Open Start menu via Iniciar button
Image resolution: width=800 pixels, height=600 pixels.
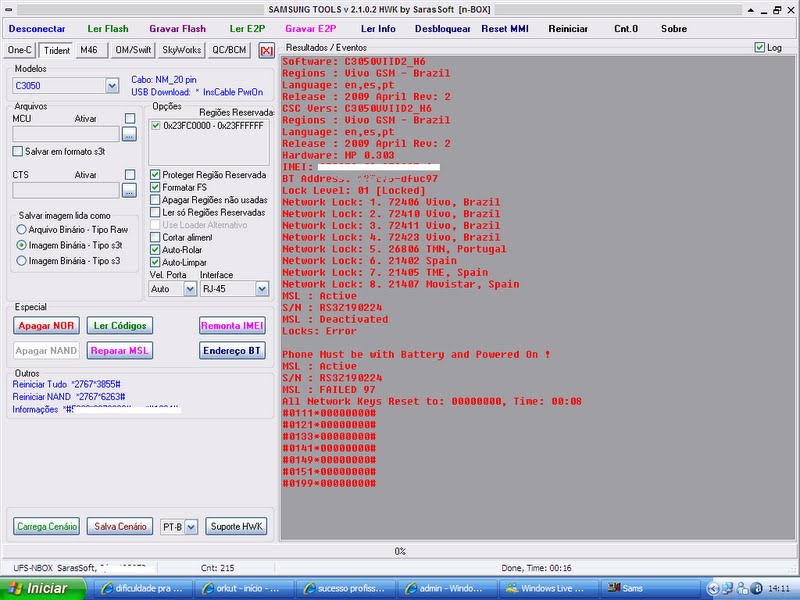[x=42, y=588]
